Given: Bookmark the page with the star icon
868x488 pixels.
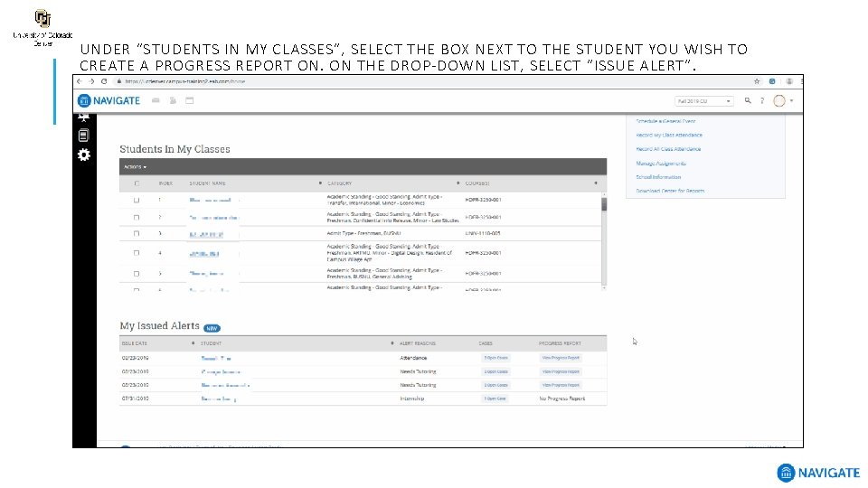Looking at the screenshot, I should 757,81.
